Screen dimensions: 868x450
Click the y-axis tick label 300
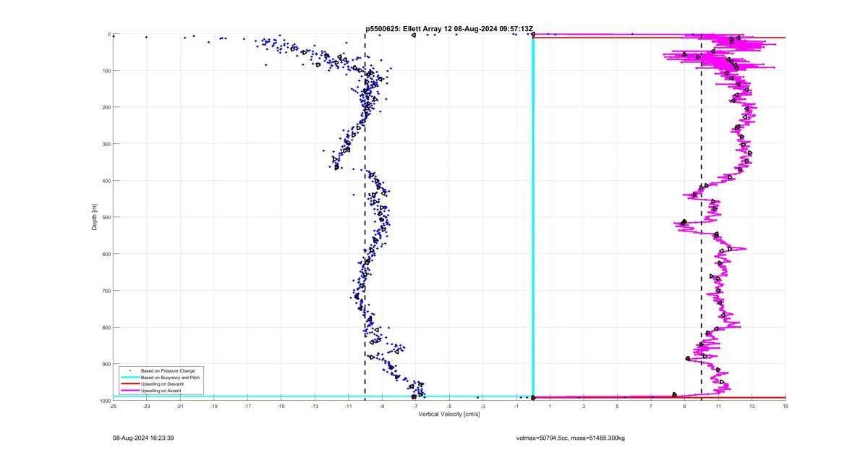pyautogui.click(x=106, y=144)
